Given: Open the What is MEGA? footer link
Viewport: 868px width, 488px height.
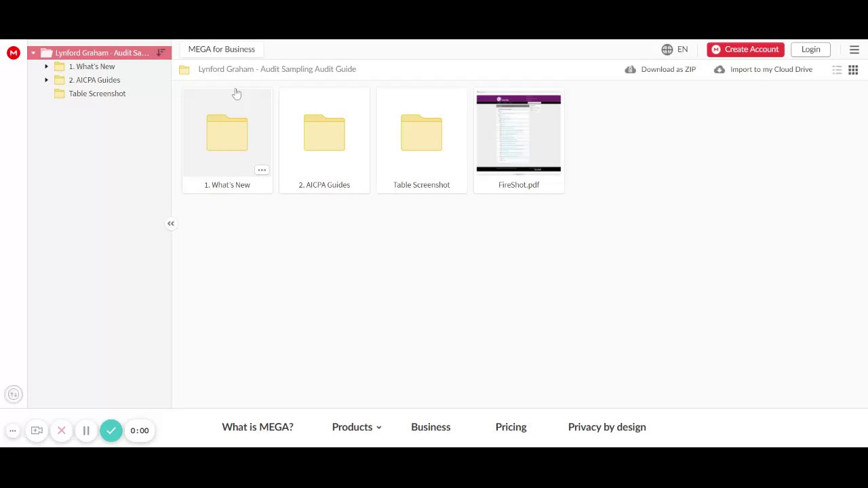Looking at the screenshot, I should (258, 427).
